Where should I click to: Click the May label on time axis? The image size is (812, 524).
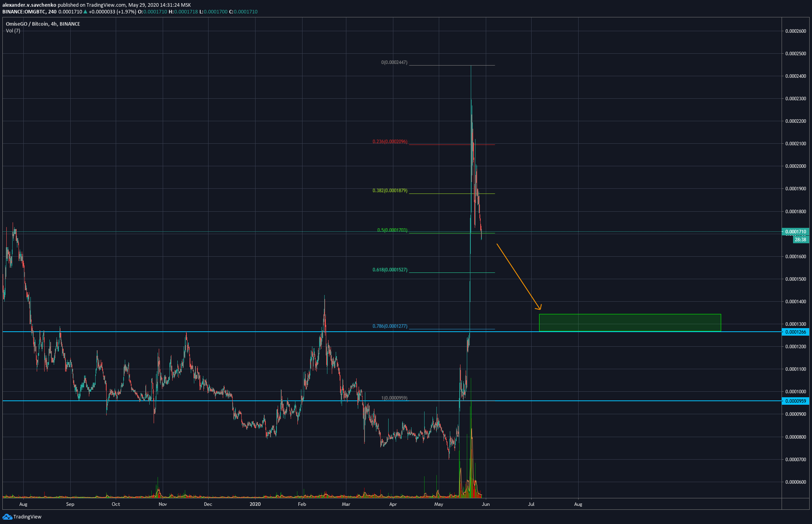click(439, 504)
